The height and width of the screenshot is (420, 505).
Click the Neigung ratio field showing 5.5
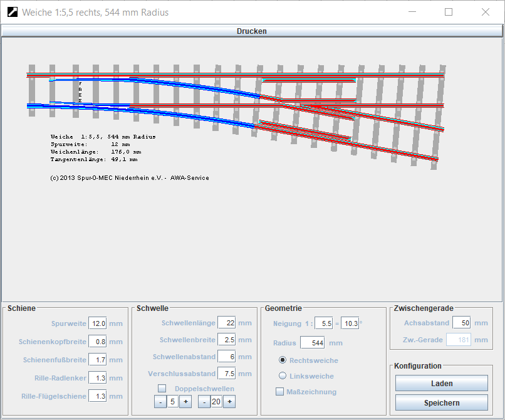click(x=323, y=323)
